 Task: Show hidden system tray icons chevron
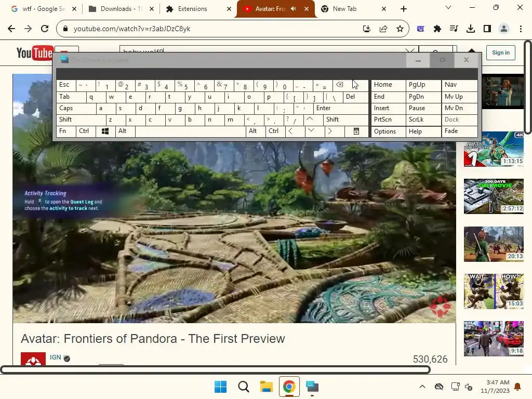tap(422, 387)
